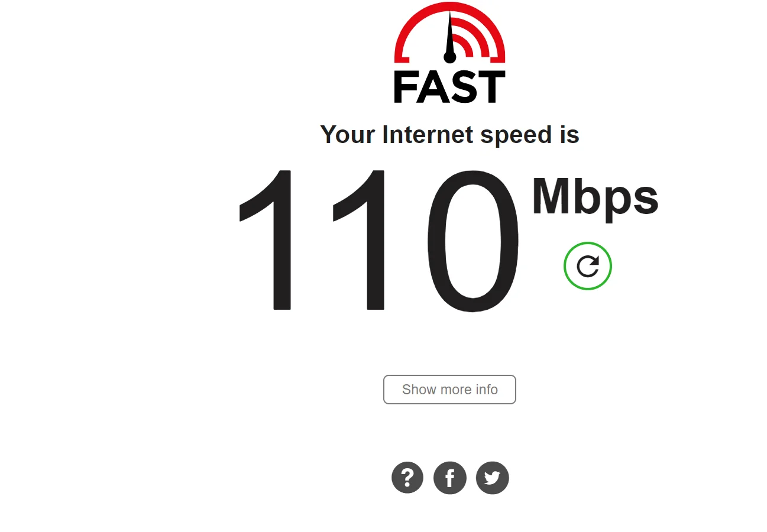This screenshot has width=767, height=532.
Task: Share result via the Facebook icon
Action: pyautogui.click(x=450, y=478)
